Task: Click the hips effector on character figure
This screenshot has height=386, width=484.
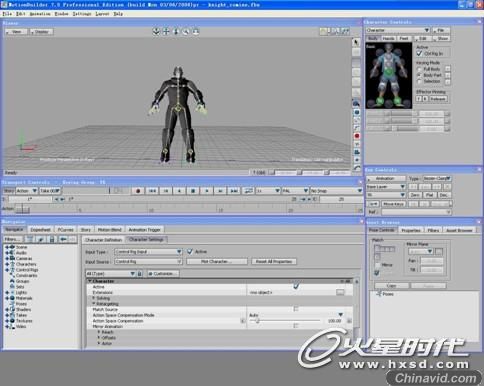Action: tap(388, 71)
